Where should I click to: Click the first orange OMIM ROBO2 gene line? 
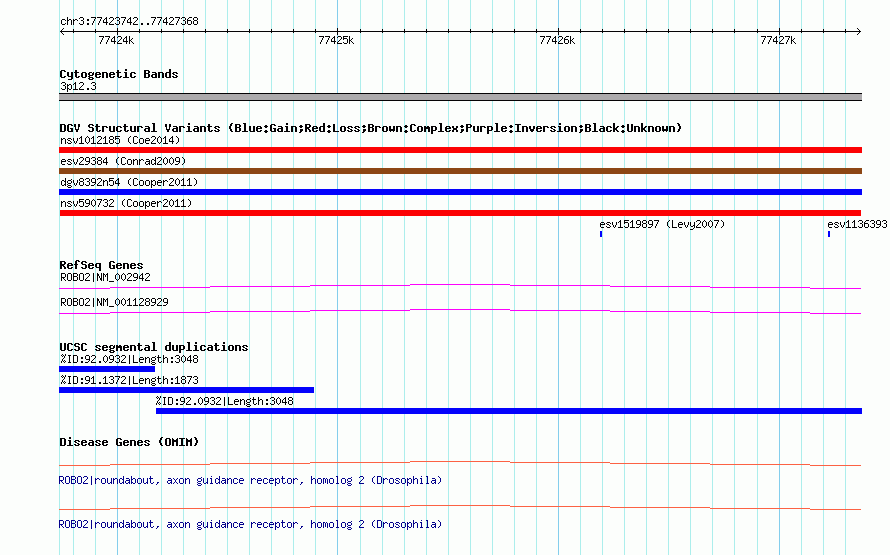pyautogui.click(x=460, y=464)
